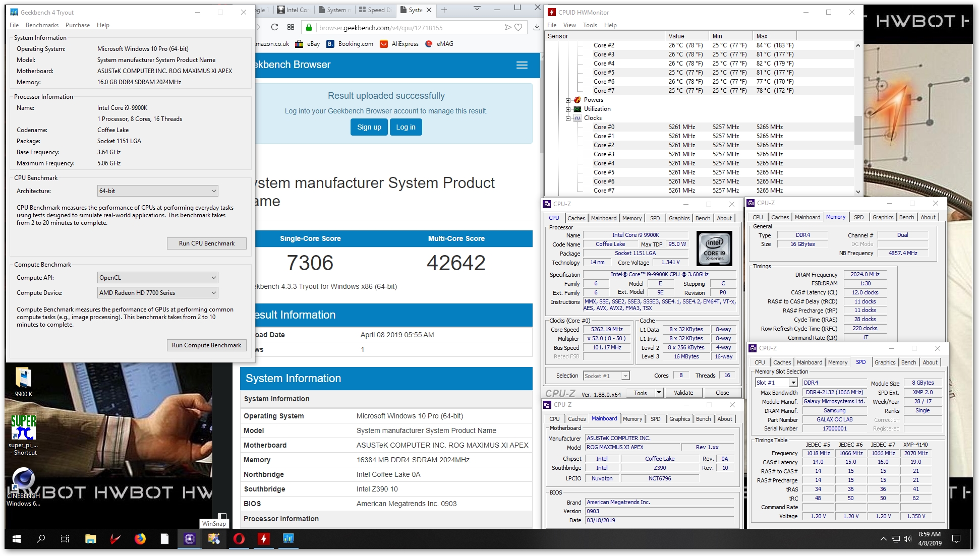Expand the Utilization node in HWMonitor
Image resolution: width=980 pixels, height=556 pixels.
click(568, 109)
